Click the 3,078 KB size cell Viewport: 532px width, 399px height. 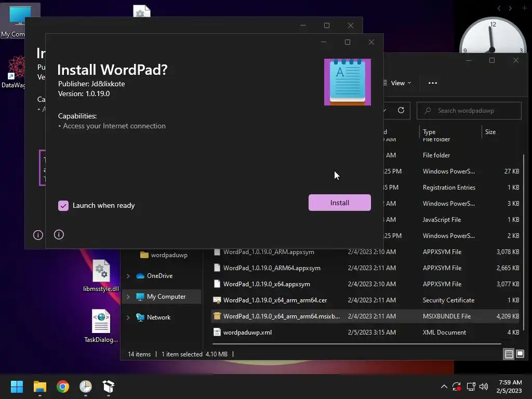coord(508,252)
